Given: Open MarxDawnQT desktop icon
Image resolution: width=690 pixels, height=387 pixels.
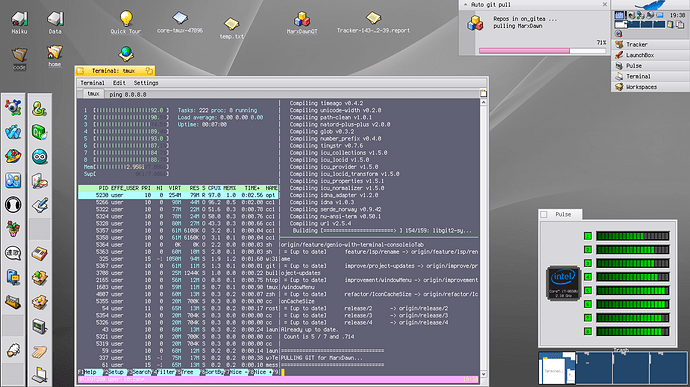Looking at the screenshot, I should pyautogui.click(x=302, y=21).
